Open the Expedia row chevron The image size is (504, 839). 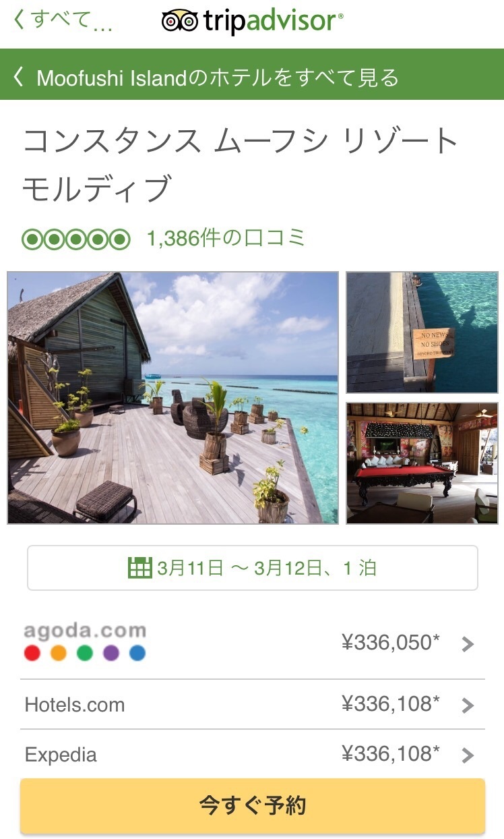tap(468, 756)
